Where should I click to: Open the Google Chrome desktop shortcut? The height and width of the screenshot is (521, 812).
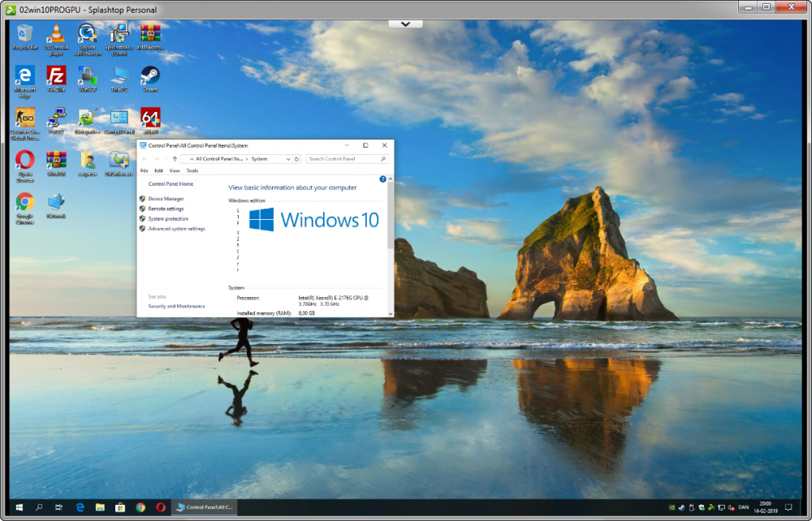pos(25,208)
